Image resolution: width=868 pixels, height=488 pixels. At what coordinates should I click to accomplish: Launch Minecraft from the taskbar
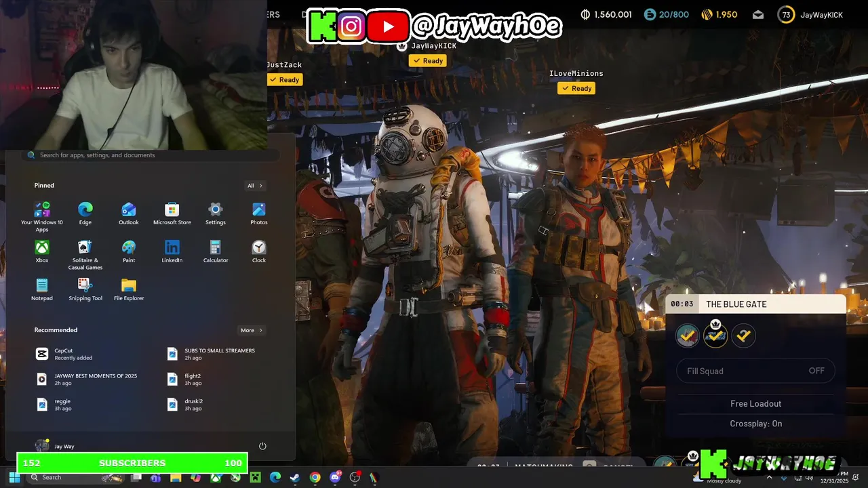255,477
